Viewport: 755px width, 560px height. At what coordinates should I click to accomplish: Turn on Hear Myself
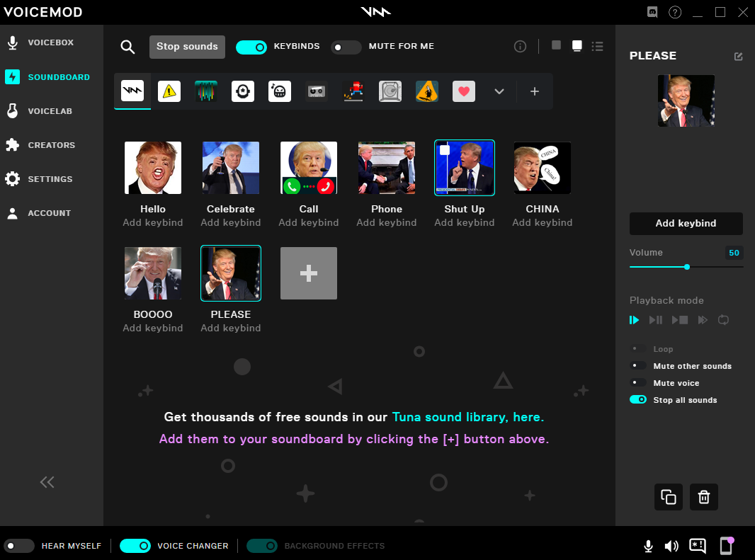click(19, 546)
